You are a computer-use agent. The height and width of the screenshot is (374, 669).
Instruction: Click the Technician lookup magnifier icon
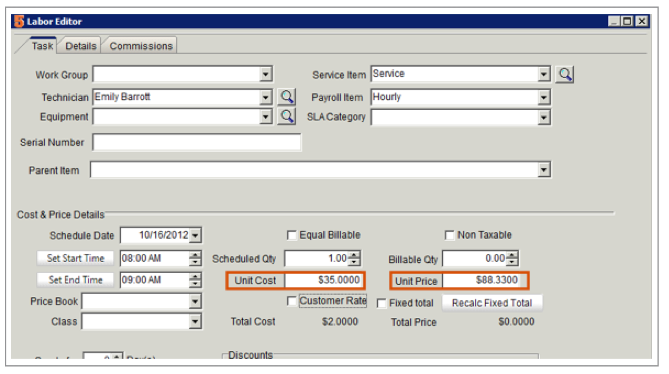coord(286,97)
